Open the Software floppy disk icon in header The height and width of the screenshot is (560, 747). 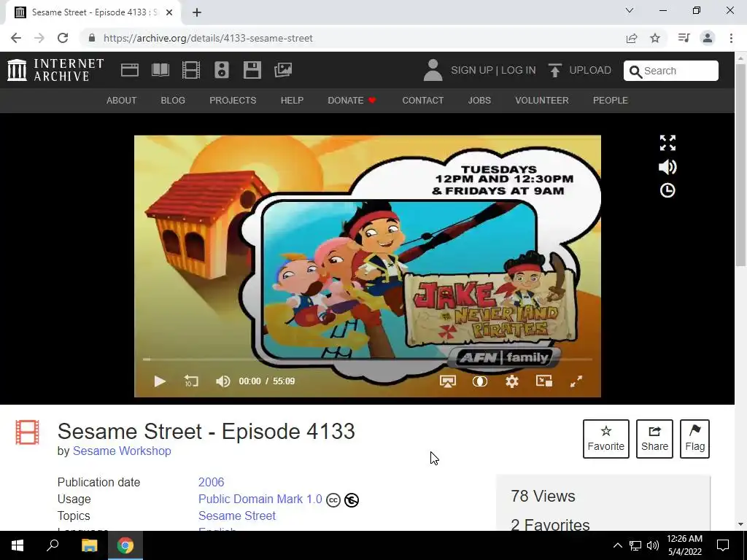[252, 70]
